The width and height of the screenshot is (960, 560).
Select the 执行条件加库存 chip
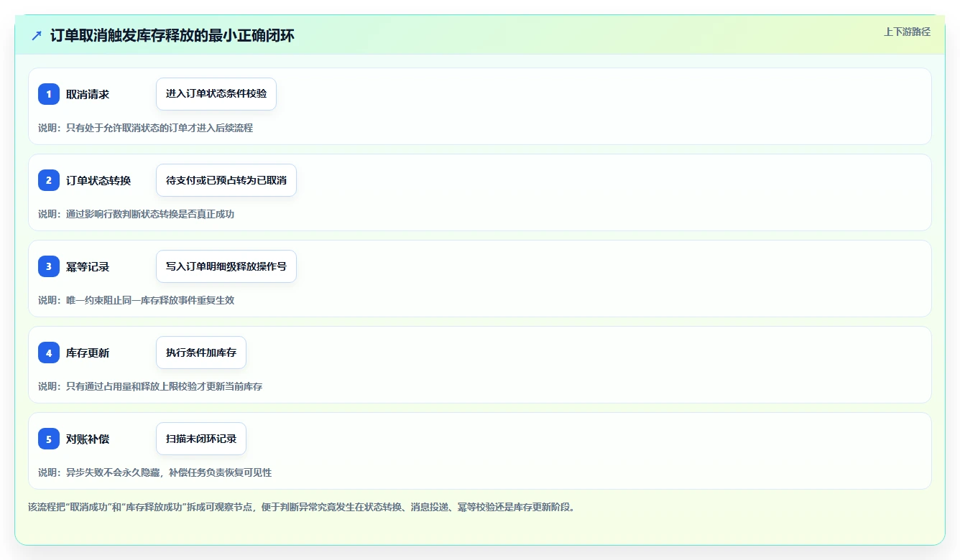[x=201, y=353]
